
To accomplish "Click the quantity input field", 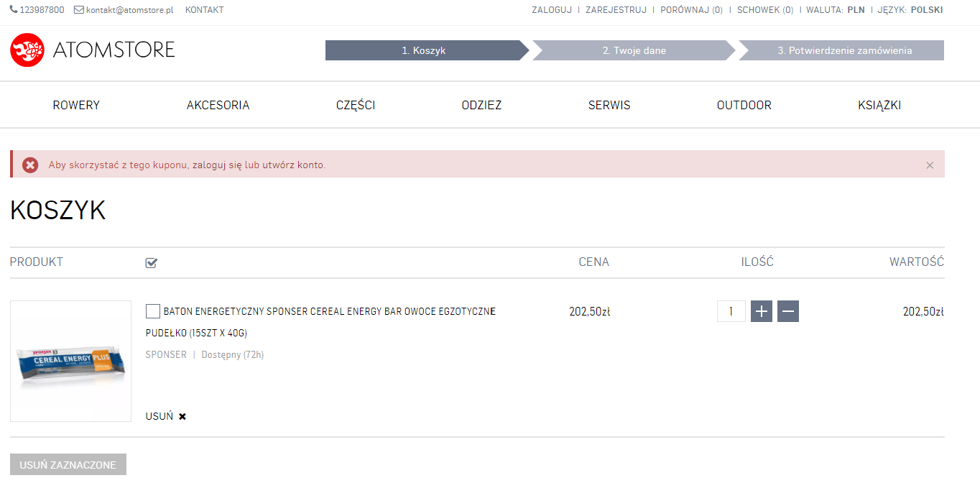I will tap(731, 311).
